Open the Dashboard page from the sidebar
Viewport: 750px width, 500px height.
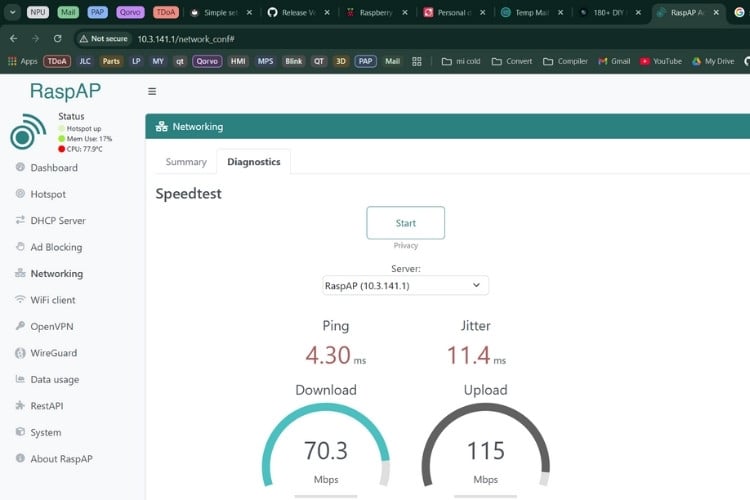(x=54, y=167)
